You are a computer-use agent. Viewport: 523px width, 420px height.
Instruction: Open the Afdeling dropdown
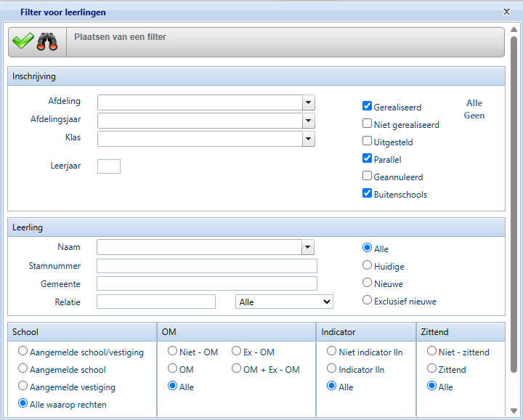309,102
